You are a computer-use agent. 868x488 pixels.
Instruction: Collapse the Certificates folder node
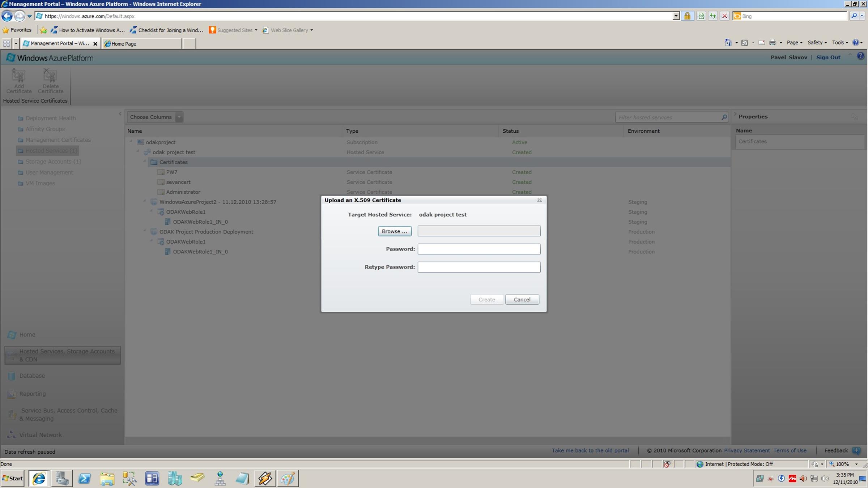[145, 161]
